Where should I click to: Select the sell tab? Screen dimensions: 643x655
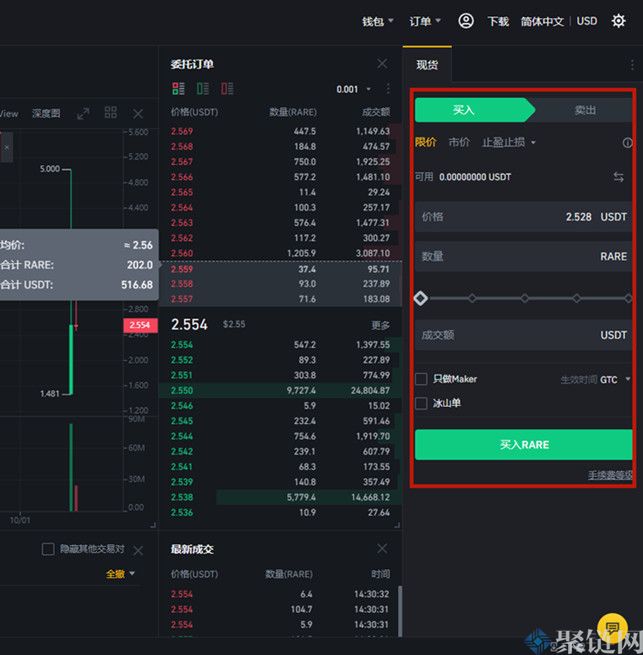pos(585,110)
